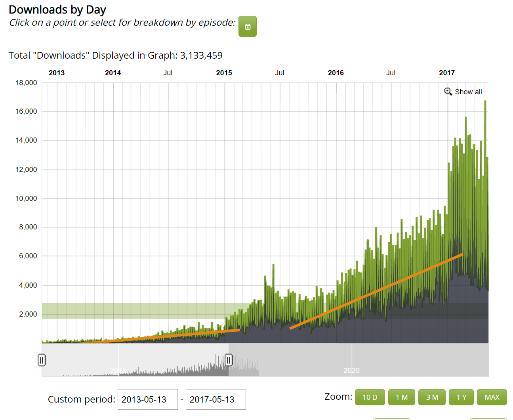Click the 2016 label on time axis
513x420 pixels.
click(x=336, y=73)
